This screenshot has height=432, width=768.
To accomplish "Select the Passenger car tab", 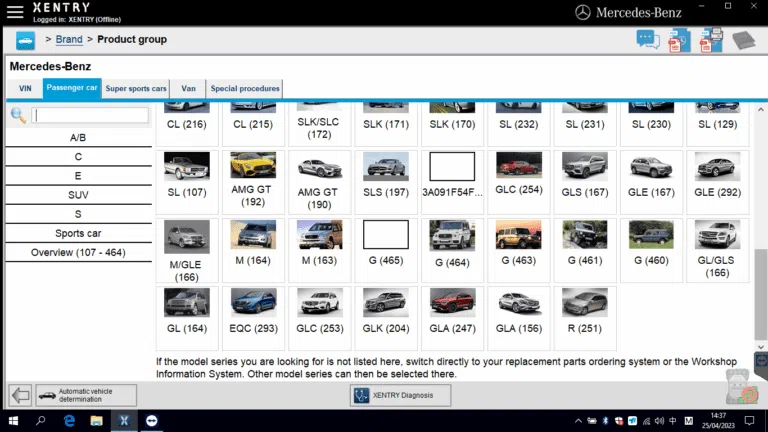I will (72, 88).
